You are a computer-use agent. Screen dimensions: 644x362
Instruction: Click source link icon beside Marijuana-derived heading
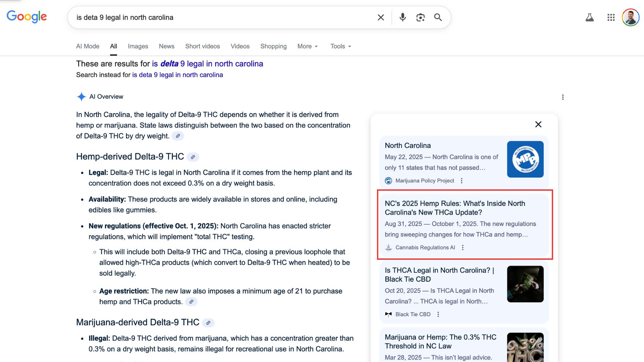[208, 323]
